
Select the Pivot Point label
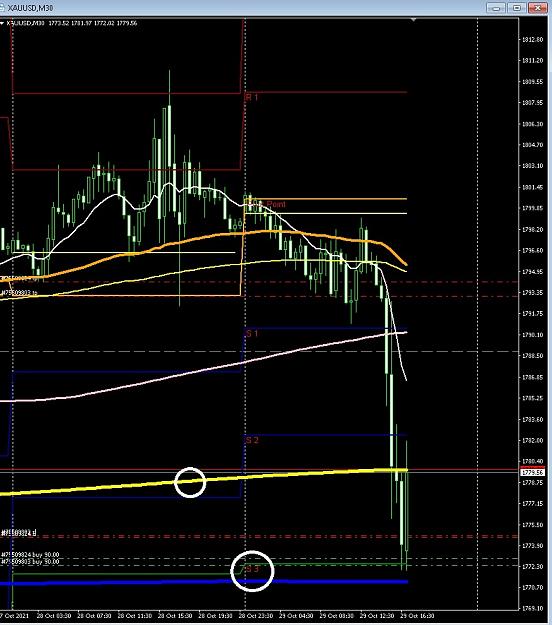pos(266,204)
